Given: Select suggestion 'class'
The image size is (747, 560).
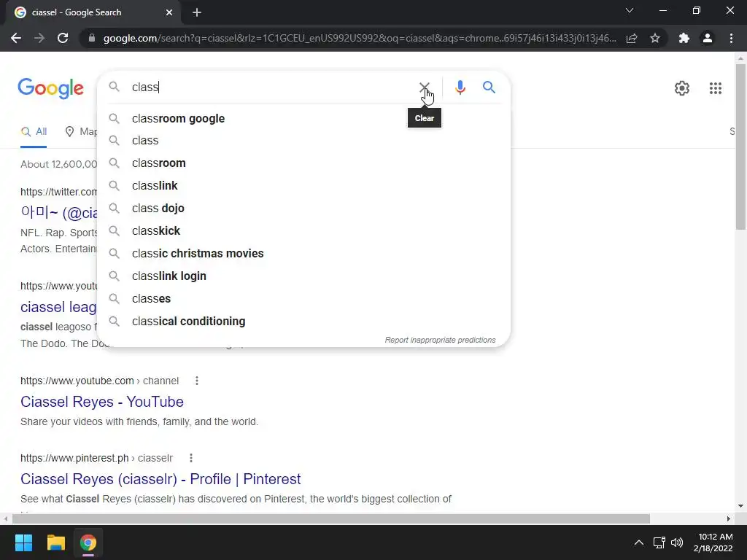Looking at the screenshot, I should pos(303,141).
